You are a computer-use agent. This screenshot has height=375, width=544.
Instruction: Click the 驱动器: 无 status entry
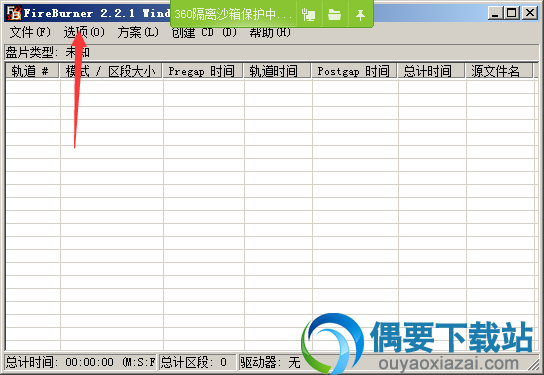[x=270, y=362]
